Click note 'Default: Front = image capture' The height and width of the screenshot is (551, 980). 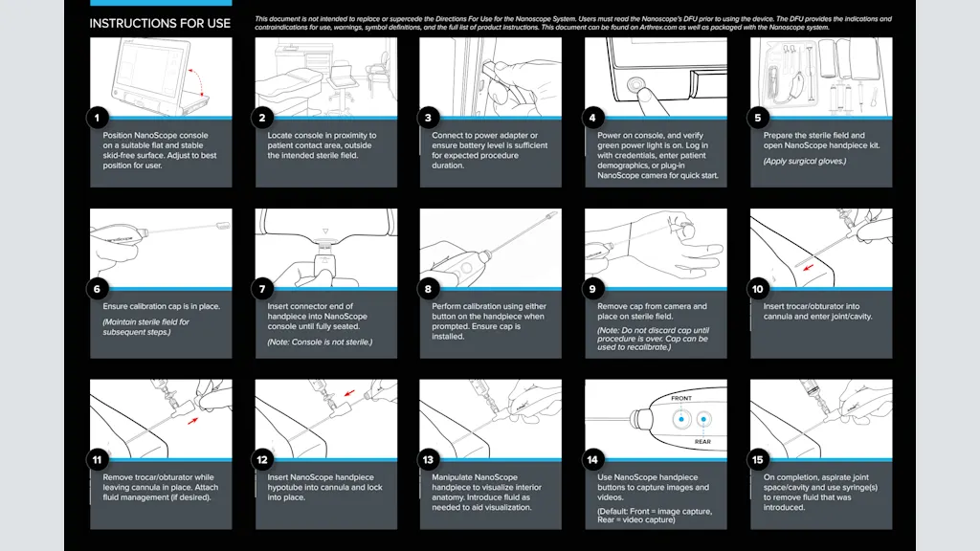(655, 512)
